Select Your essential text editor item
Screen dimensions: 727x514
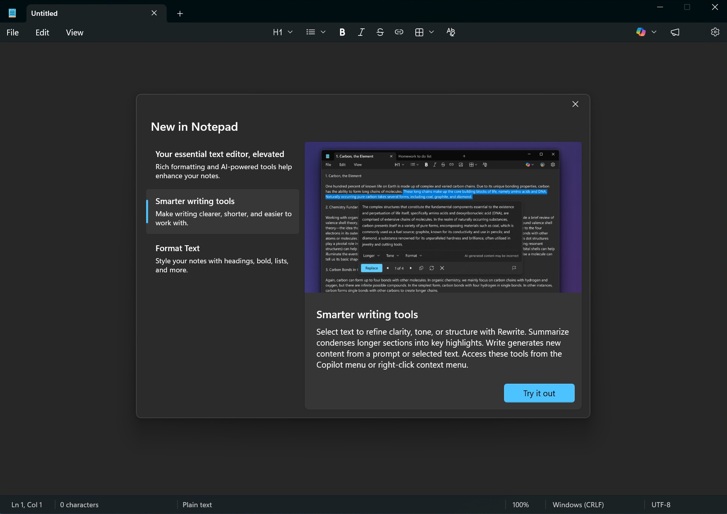click(x=222, y=165)
